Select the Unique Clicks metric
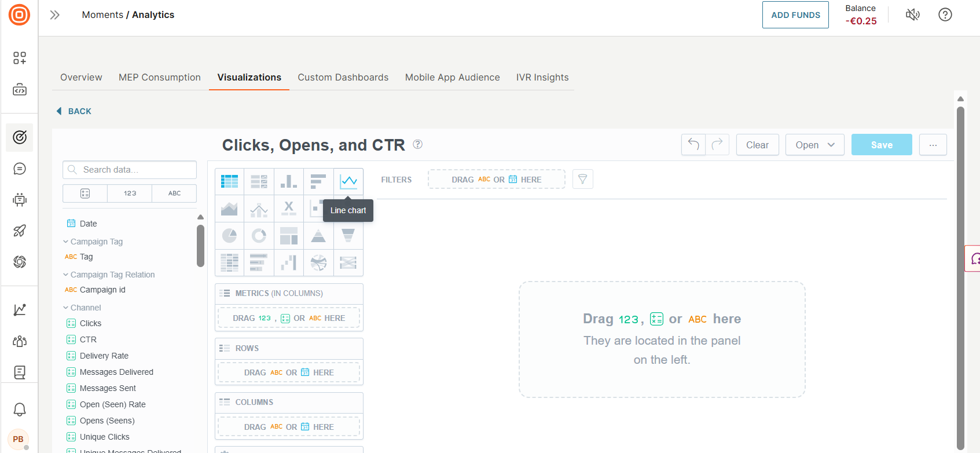Screen dimensions: 980x453 pyautogui.click(x=98, y=437)
